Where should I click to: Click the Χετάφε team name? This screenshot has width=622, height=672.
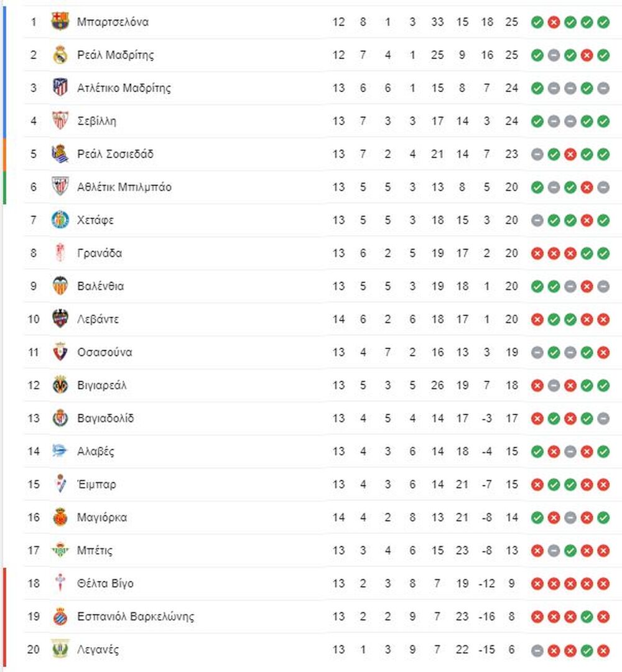(95, 220)
